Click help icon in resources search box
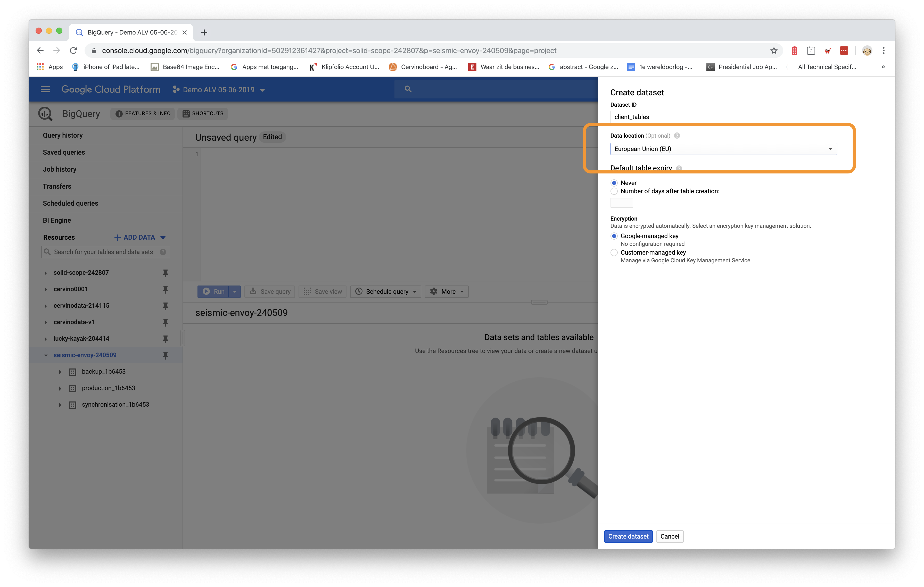The image size is (924, 587). 163,252
